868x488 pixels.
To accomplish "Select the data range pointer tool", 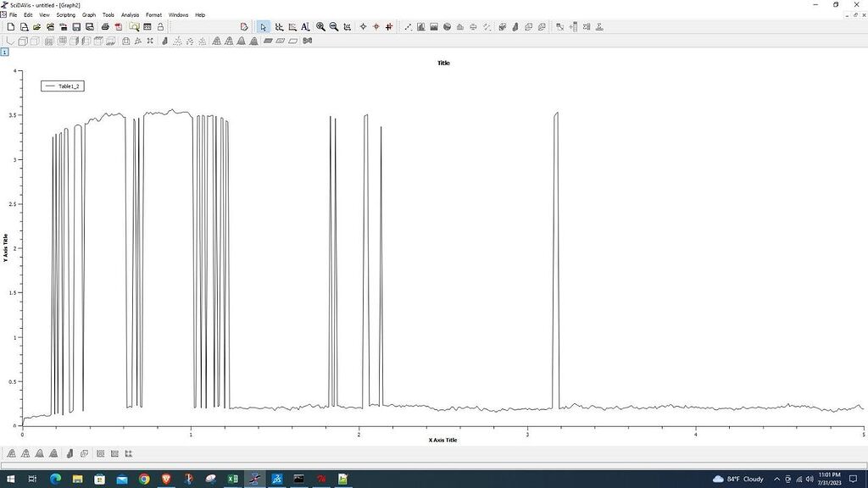I will pyautogui.click(x=280, y=26).
